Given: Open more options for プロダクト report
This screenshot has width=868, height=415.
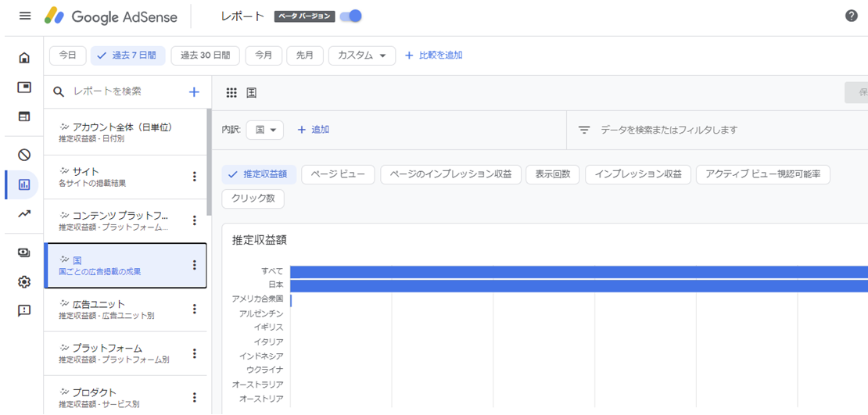Looking at the screenshot, I should (x=194, y=397).
